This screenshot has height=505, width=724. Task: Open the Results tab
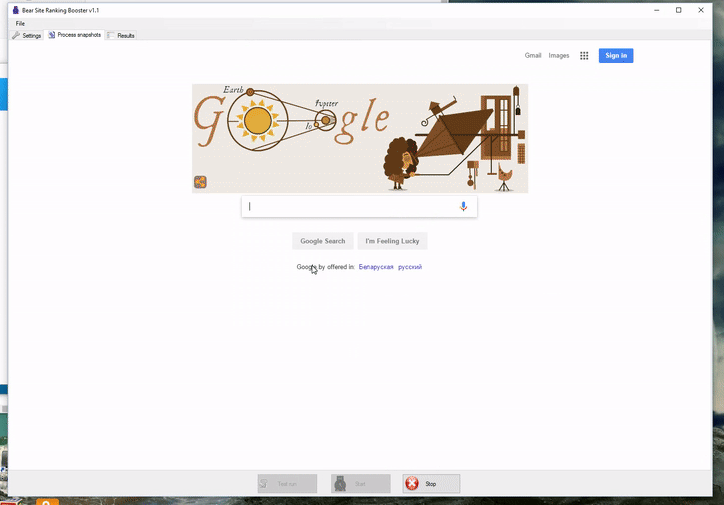(x=121, y=36)
